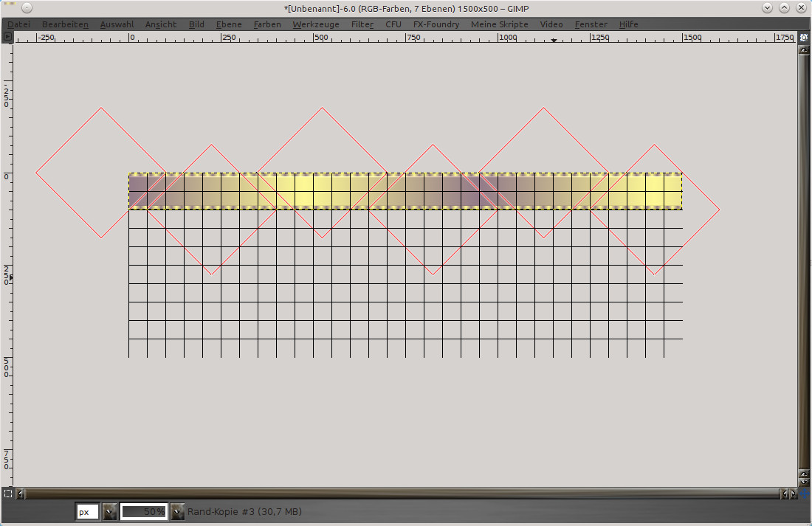Click the yellow gradient strip on canvas
This screenshot has height=526, width=812.
pyautogui.click(x=405, y=191)
